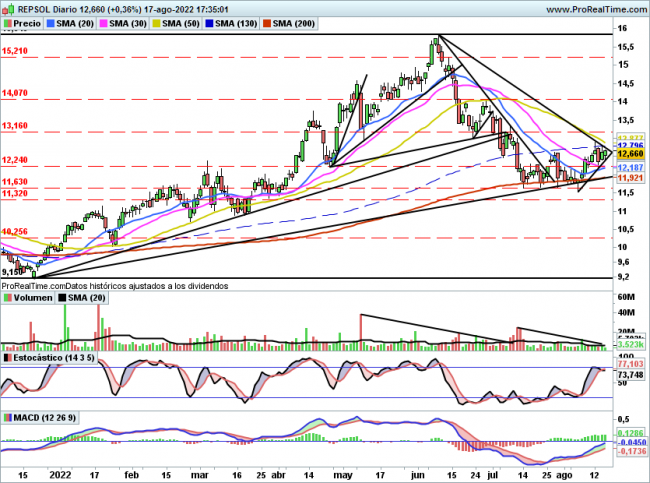This screenshot has height=483, width=650.
Task: Click the Volumen indicator icon
Action: click(7, 297)
